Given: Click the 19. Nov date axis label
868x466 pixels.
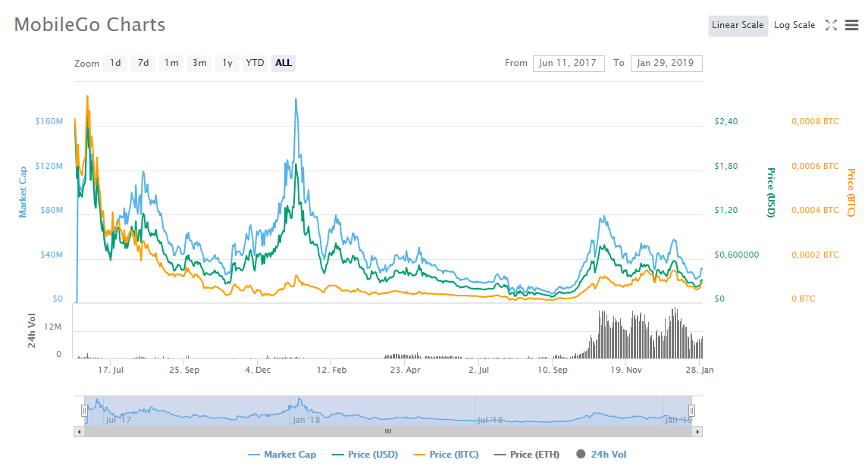Looking at the screenshot, I should point(626,370).
